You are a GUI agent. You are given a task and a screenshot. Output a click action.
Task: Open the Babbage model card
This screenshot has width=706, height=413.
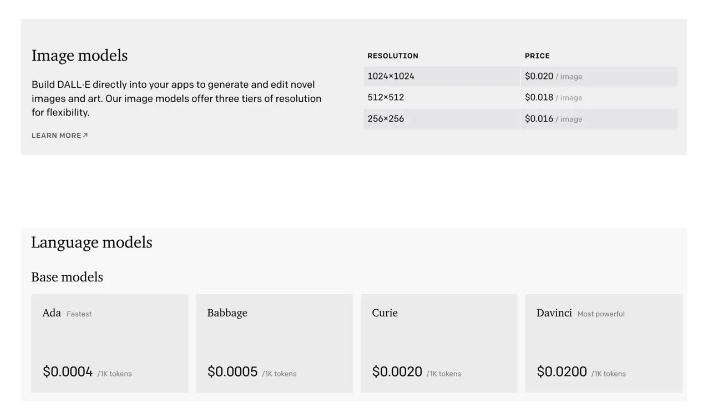click(274, 343)
